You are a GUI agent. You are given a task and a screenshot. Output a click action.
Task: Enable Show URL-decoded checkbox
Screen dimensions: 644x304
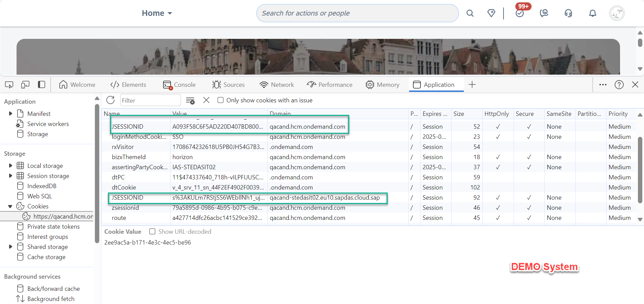pos(152,231)
